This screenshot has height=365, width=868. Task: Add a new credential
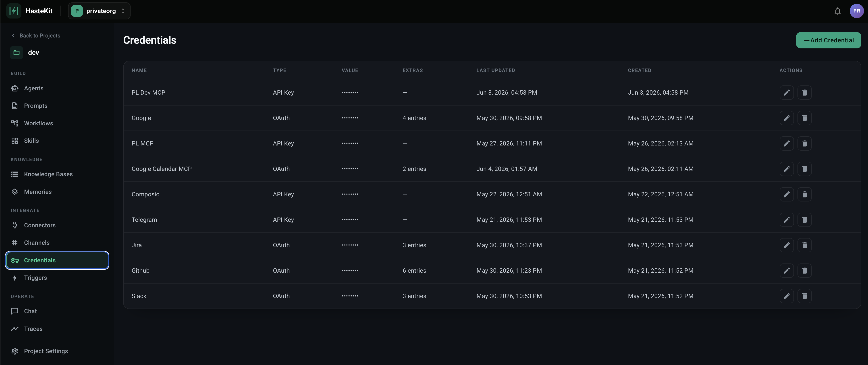[x=829, y=40]
